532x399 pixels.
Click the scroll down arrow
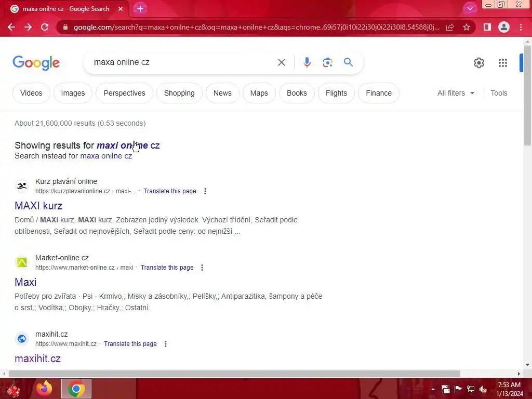click(527, 365)
